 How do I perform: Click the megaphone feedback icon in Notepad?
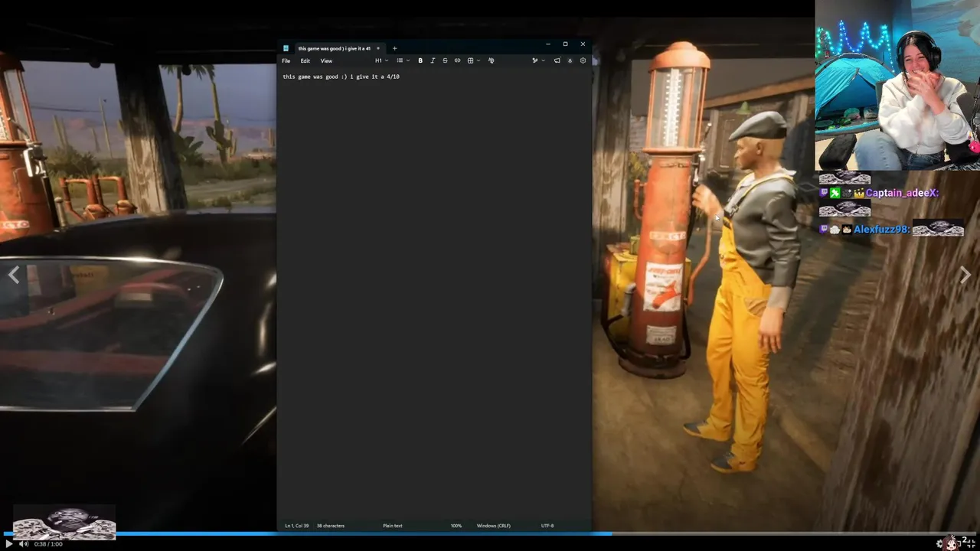tap(557, 60)
